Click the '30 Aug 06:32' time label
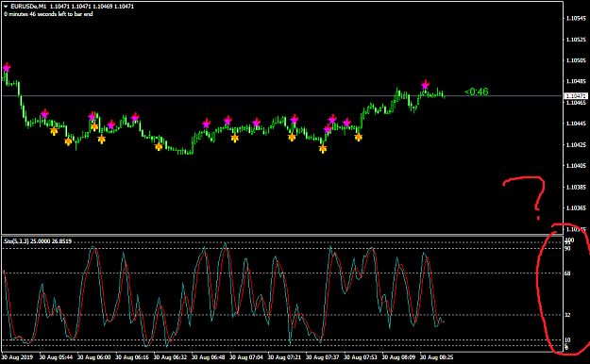 coord(170,357)
